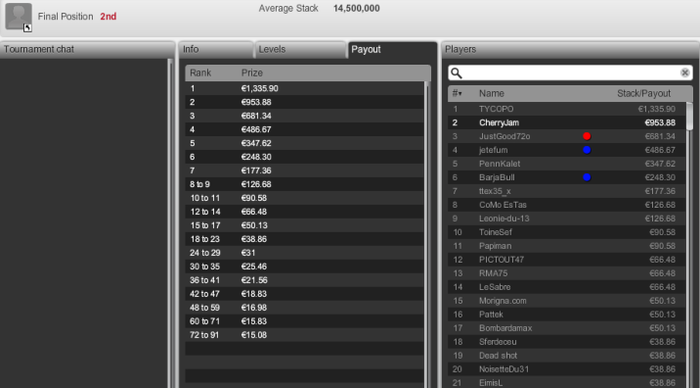The height and width of the screenshot is (388, 700).
Task: Select player Bombardamax
Action: [567, 328]
